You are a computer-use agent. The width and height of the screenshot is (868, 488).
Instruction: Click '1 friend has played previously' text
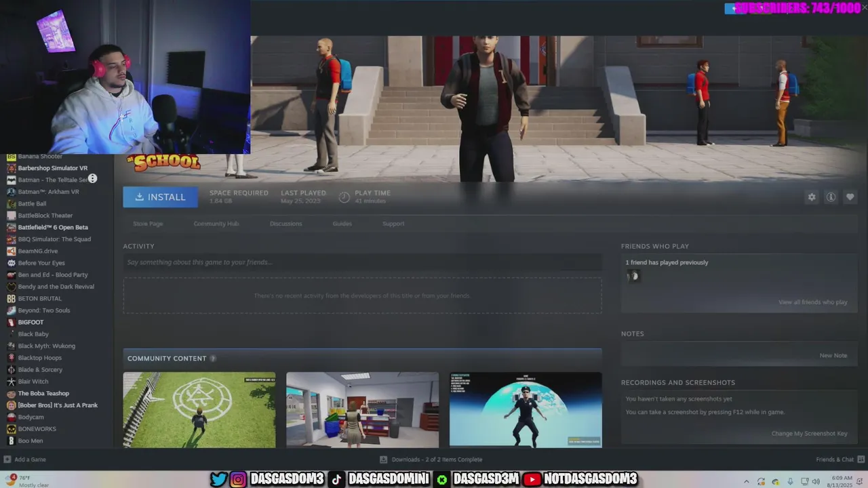coord(667,262)
